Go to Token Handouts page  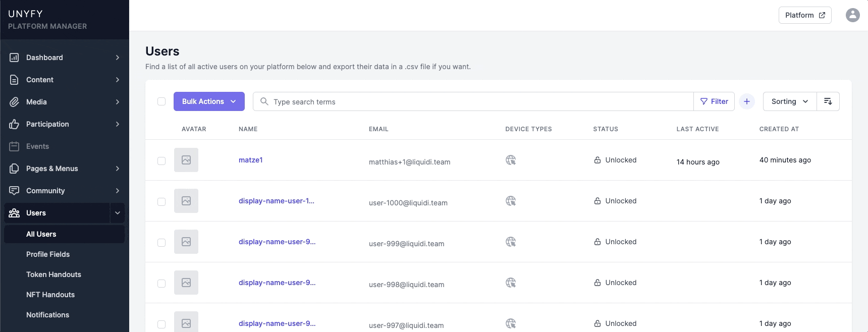coord(53,274)
